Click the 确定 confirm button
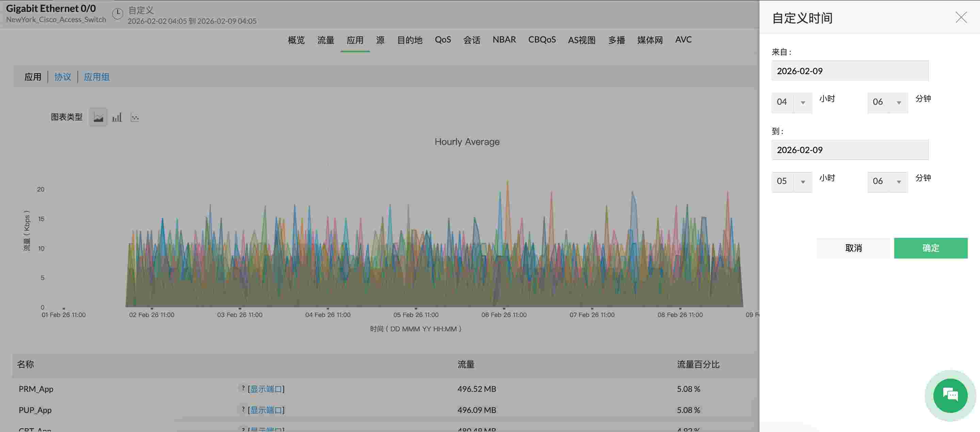This screenshot has height=432, width=980. (x=931, y=248)
